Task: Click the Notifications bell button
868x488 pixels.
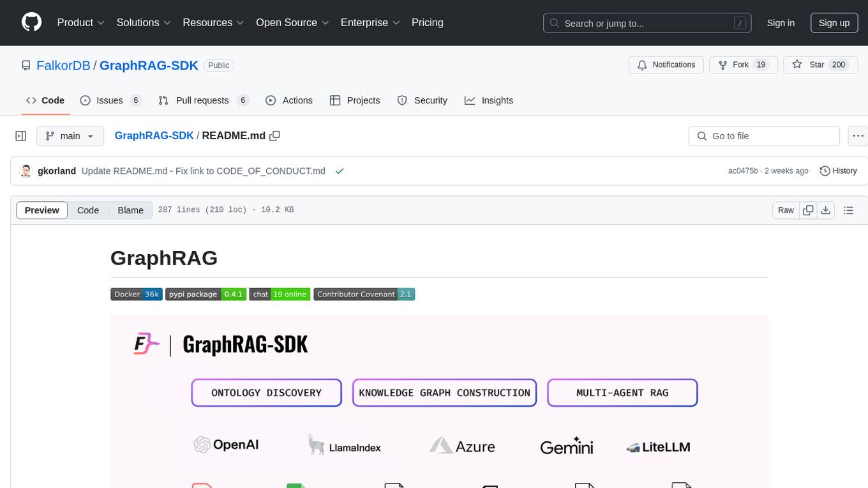Action: (666, 65)
